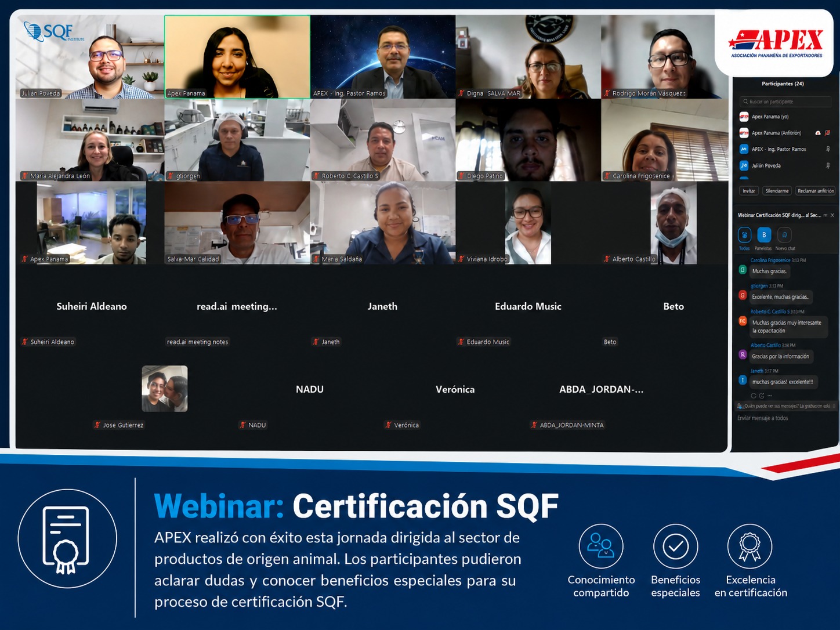Select Julián Poveda's video tile
Image resolution: width=840 pixels, height=630 pixels.
point(89,57)
